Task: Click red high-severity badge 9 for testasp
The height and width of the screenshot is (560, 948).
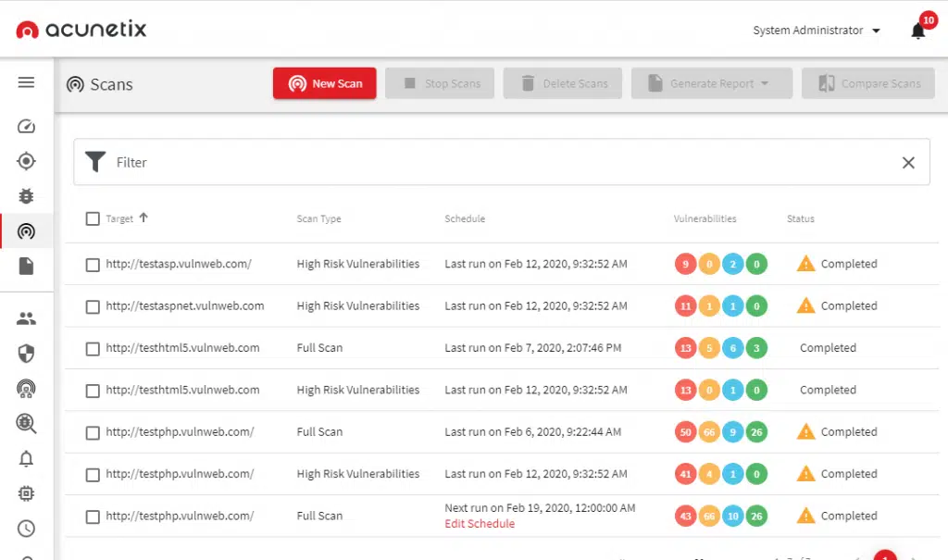Action: point(686,264)
